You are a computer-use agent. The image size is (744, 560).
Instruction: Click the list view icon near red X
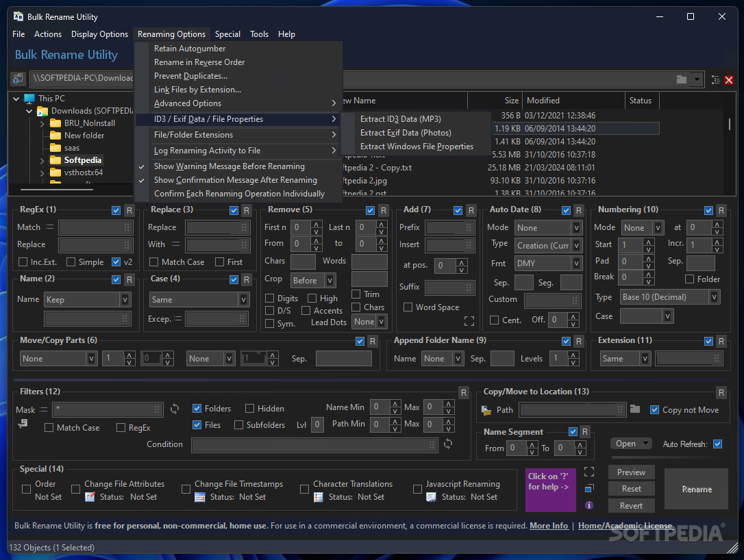point(715,79)
